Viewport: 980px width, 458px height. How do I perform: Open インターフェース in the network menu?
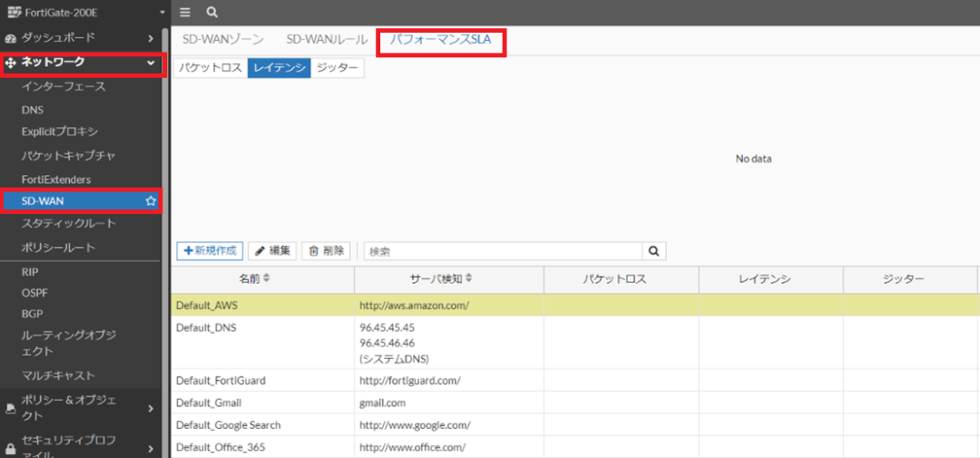click(x=64, y=87)
